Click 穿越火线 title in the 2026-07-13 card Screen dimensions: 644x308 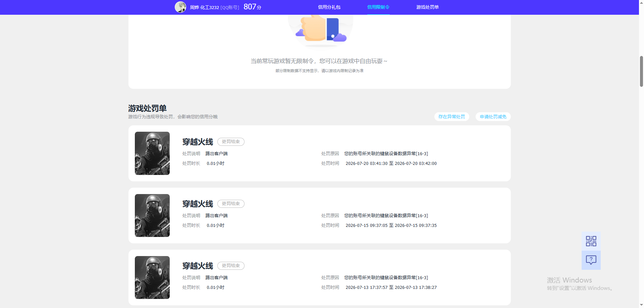coord(198,266)
